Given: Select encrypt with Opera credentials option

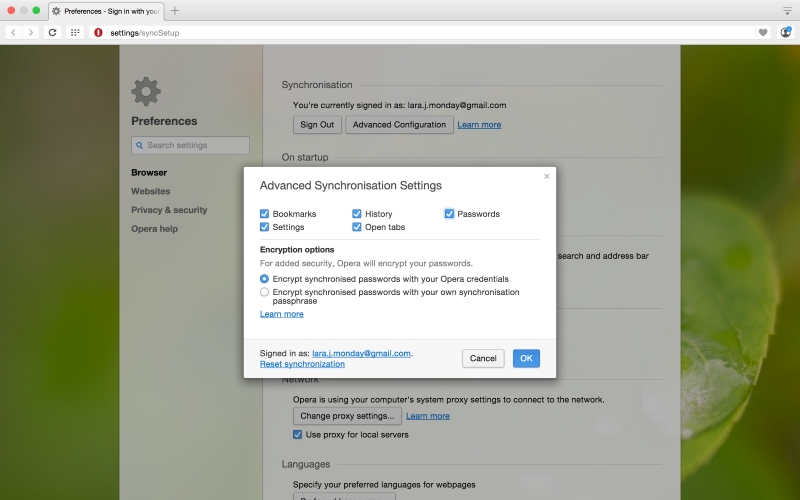Looking at the screenshot, I should [x=264, y=279].
